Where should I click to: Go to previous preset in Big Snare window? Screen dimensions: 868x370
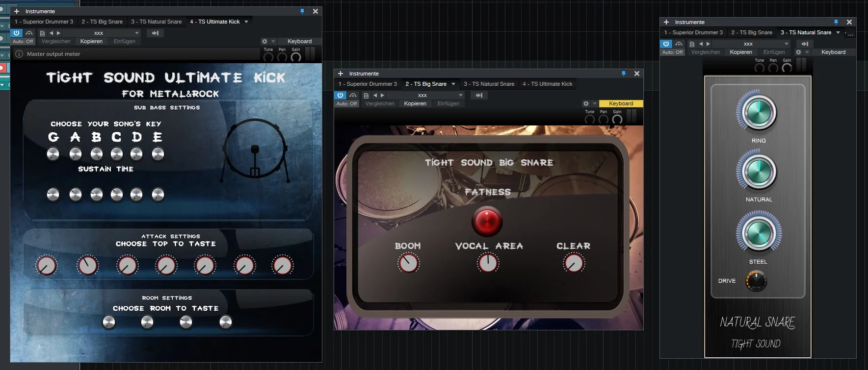pyautogui.click(x=375, y=96)
